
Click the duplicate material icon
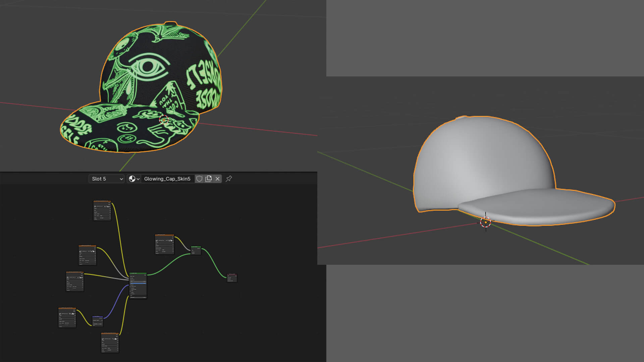click(208, 179)
